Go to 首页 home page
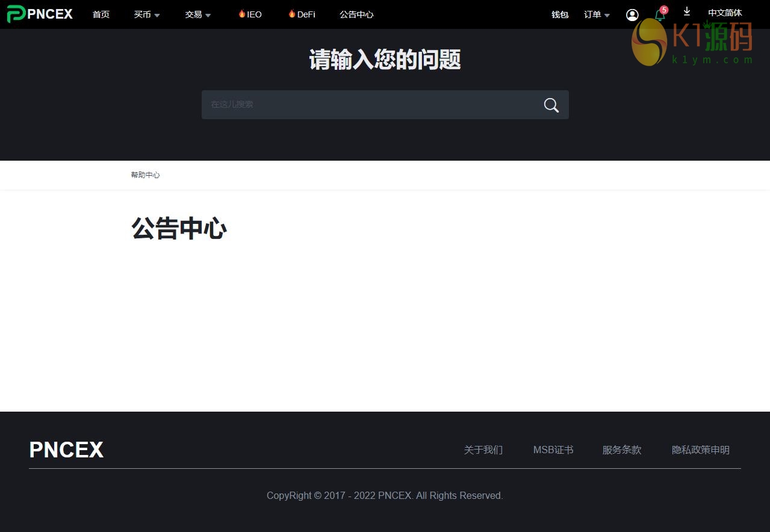 (x=101, y=14)
